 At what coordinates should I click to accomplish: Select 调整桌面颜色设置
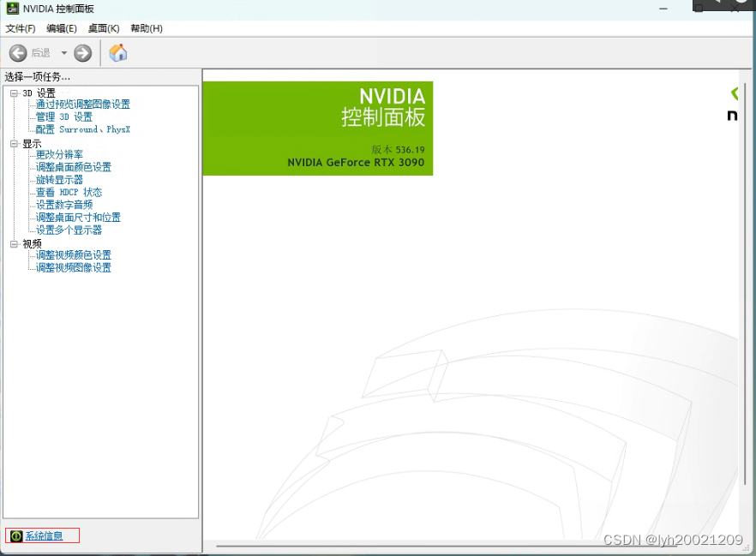(74, 167)
